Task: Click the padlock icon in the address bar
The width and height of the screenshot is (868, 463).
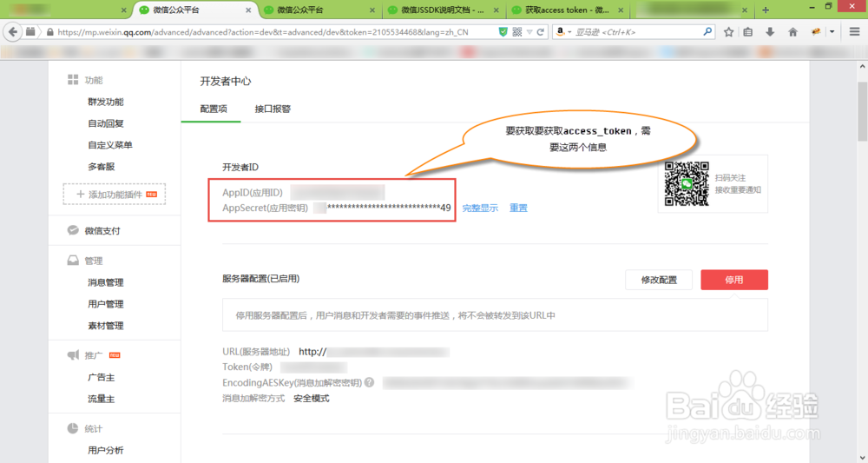Action: [x=50, y=32]
